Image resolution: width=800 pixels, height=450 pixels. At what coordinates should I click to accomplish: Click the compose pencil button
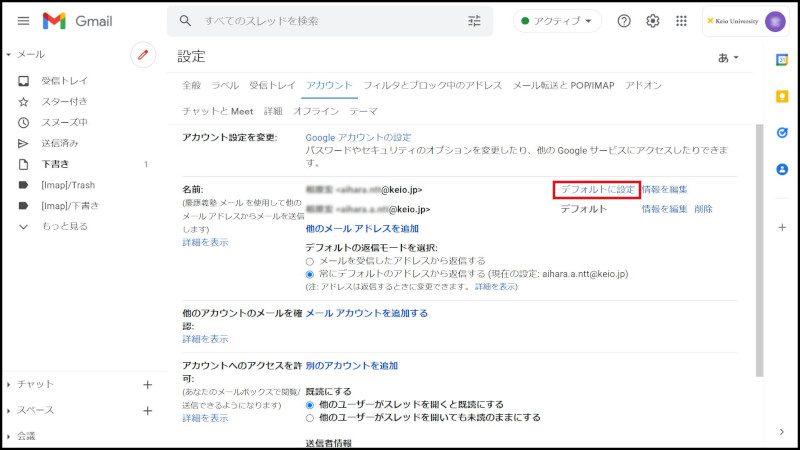click(143, 54)
